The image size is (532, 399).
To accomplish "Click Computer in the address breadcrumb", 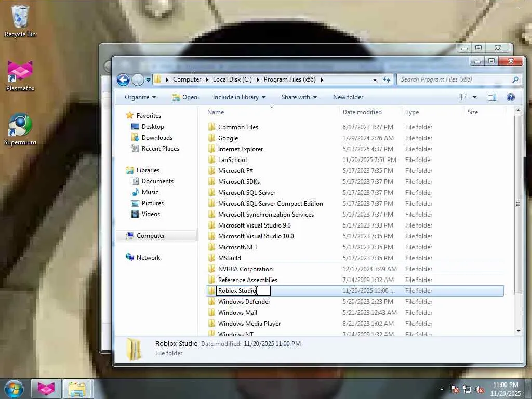I will pos(187,79).
